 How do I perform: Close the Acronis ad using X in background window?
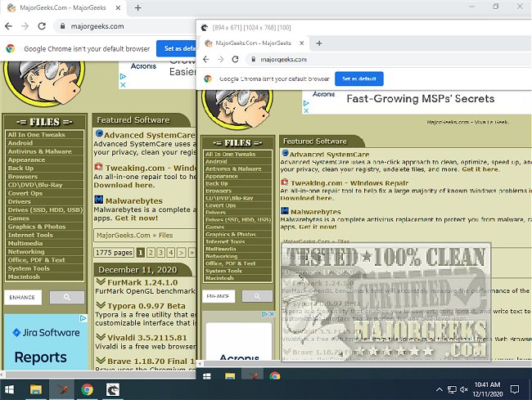click(x=123, y=85)
